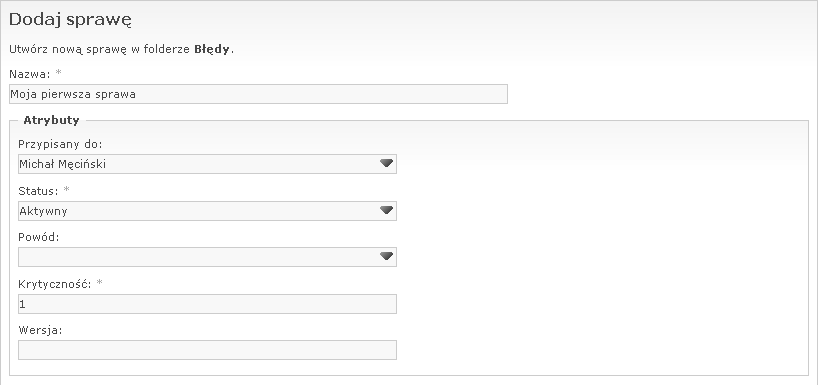Click the Dodaj sprawę heading
Image resolution: width=818 pixels, height=385 pixels.
tap(70, 20)
